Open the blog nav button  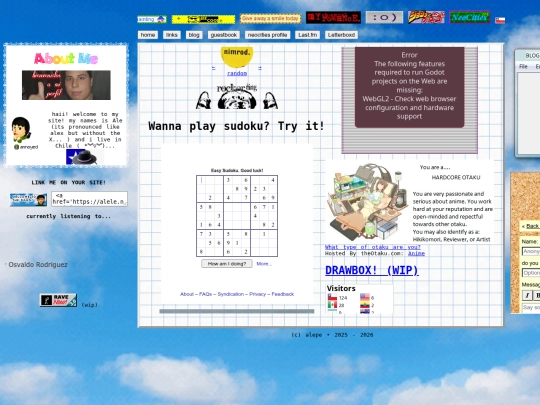pos(194,35)
